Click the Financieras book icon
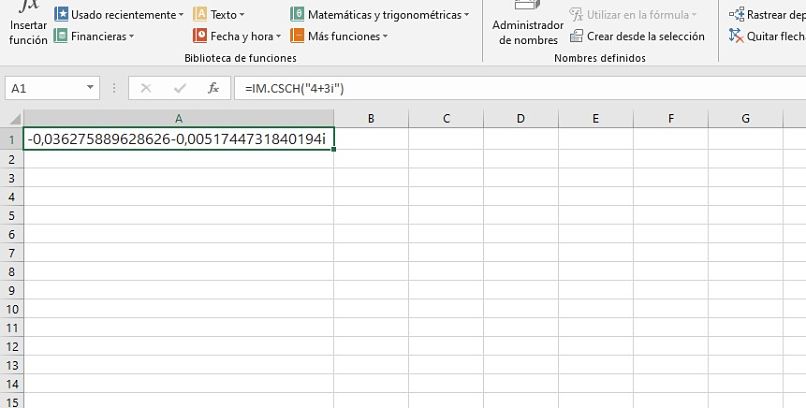The width and height of the screenshot is (806, 408). [61, 35]
